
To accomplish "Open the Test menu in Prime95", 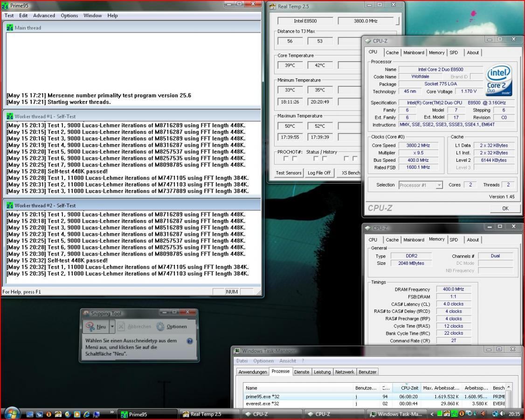I will (x=9, y=15).
